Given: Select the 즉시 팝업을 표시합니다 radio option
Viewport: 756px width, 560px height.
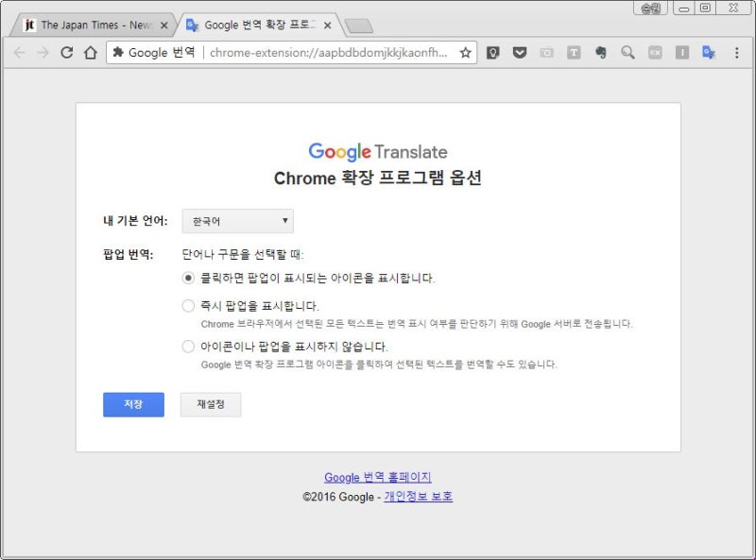Looking at the screenshot, I should tap(188, 306).
